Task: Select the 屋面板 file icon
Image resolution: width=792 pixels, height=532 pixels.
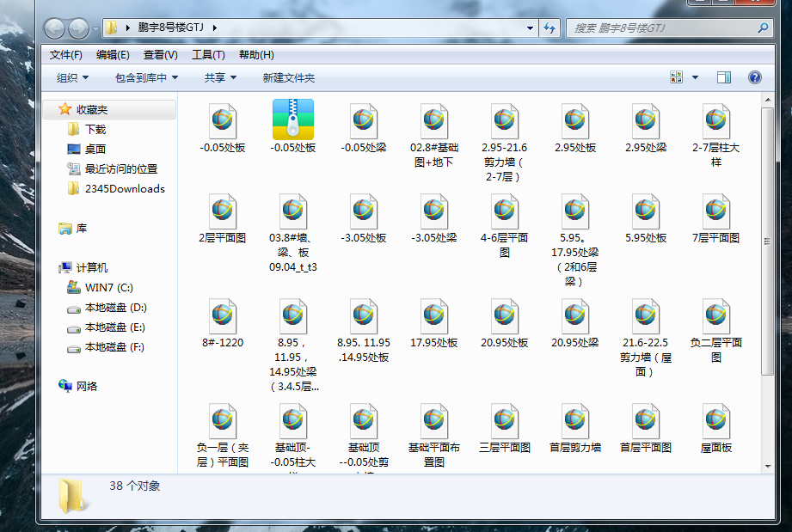Action: tap(716, 421)
